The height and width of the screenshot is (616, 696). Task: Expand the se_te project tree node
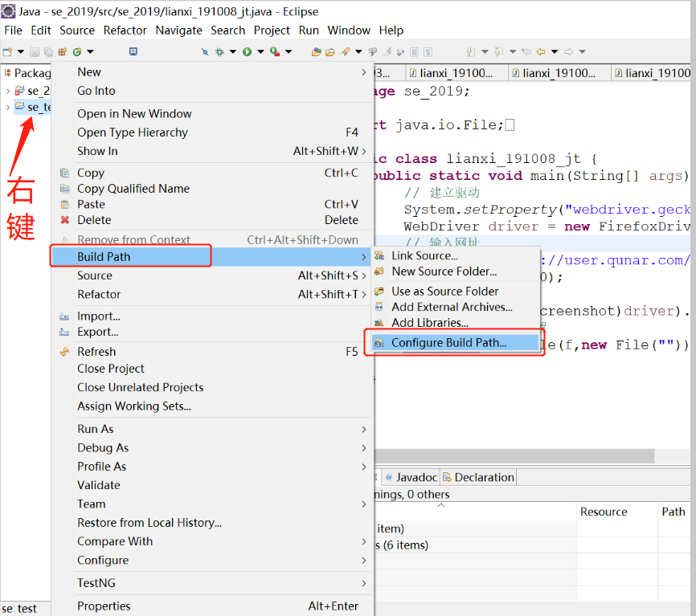click(7, 107)
